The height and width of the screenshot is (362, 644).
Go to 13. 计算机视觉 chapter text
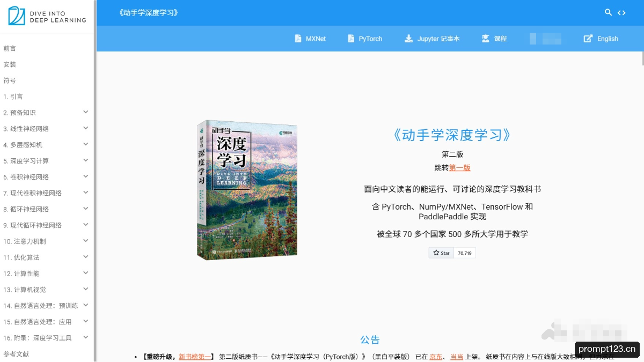click(25, 290)
